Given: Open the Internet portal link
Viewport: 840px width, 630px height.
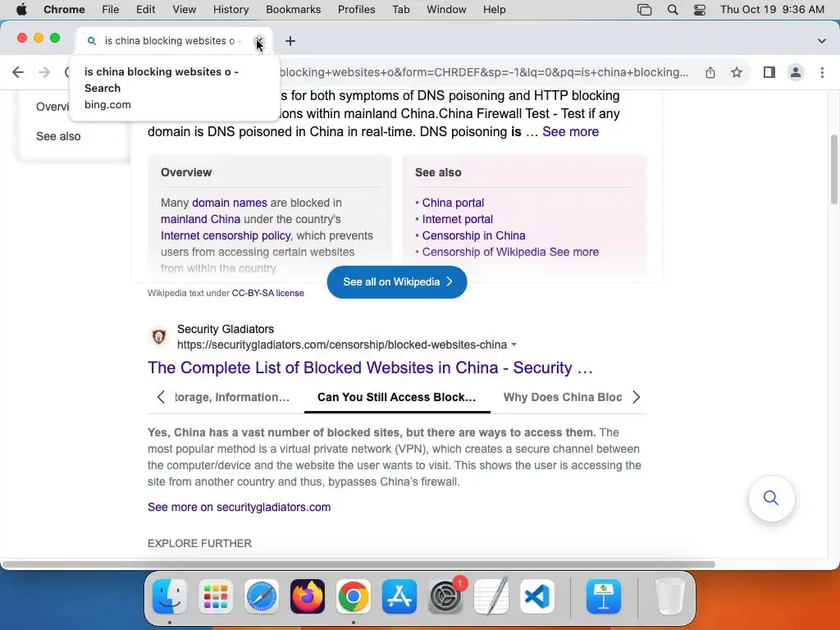Looking at the screenshot, I should (458, 219).
